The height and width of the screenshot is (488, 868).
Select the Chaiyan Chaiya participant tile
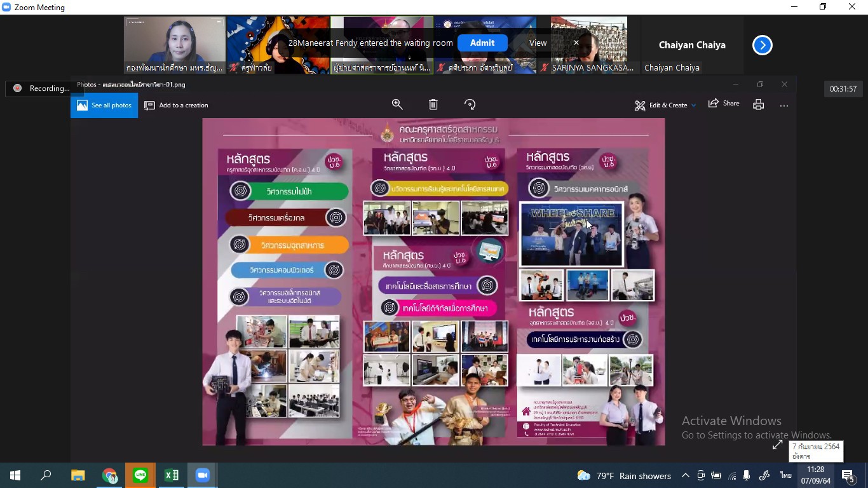point(692,45)
